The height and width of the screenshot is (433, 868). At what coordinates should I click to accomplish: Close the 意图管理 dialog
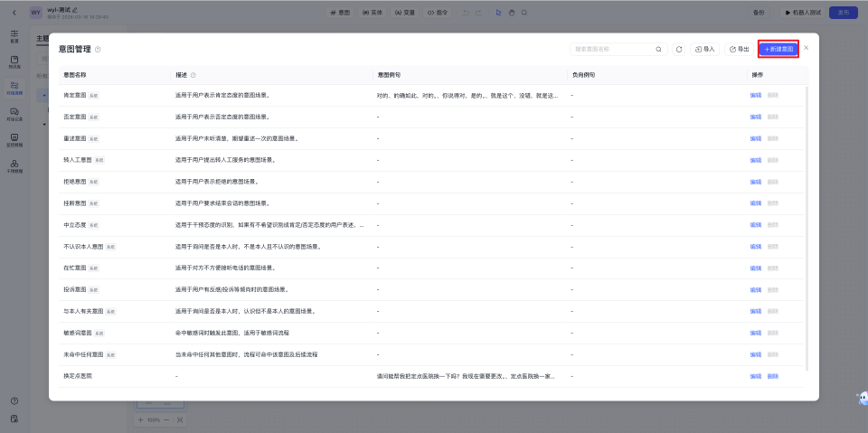807,48
